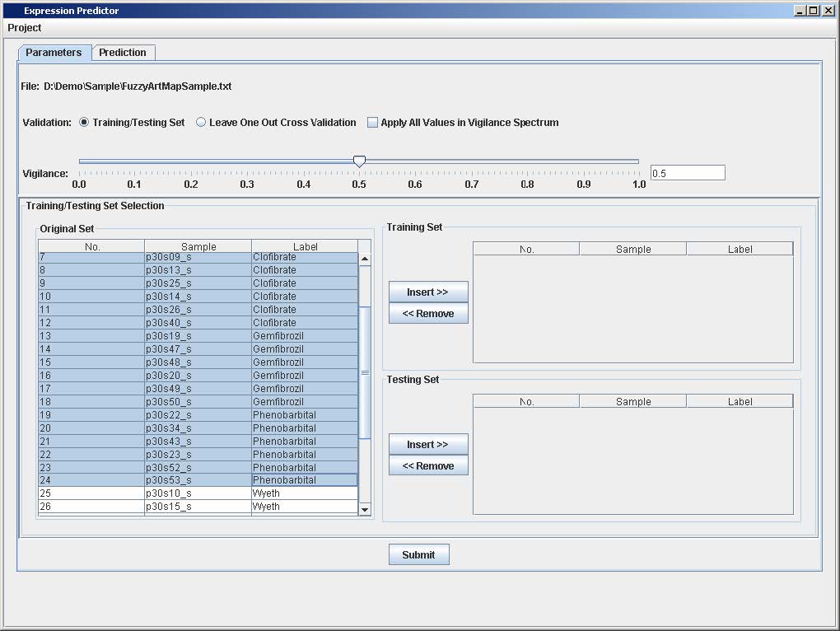Click the scroll up arrow in Original Set
Image resolution: width=840 pixels, height=631 pixels.
(x=365, y=259)
